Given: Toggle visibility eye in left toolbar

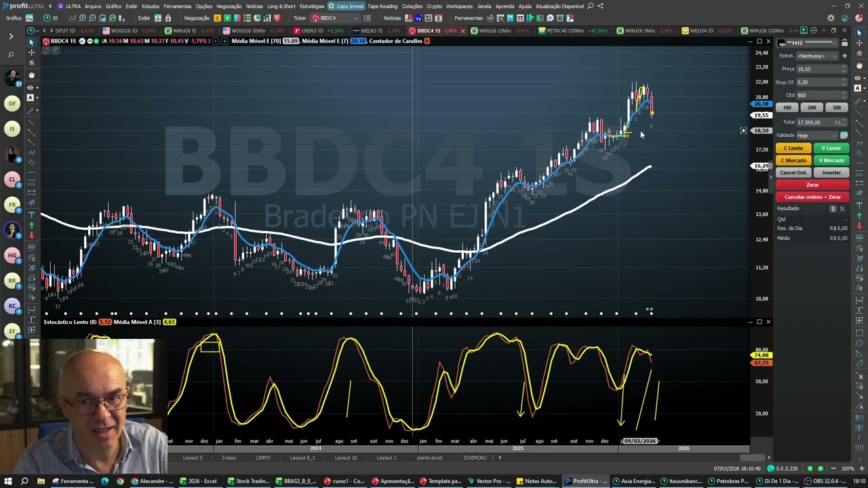Looking at the screenshot, I should 31,87.
